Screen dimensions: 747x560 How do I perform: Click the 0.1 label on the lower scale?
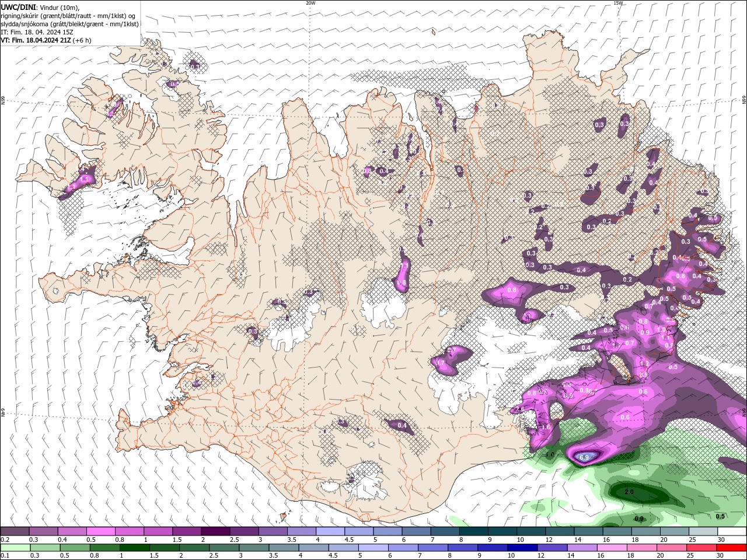5,555
